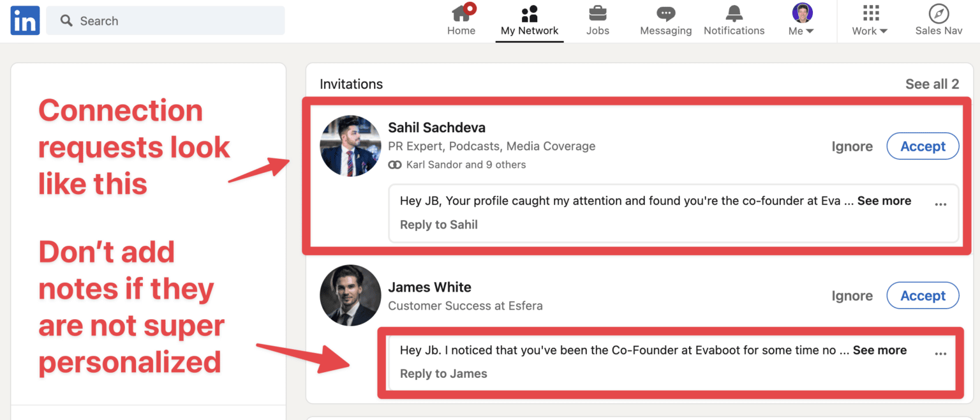
Task: Check notifications with the bell icon
Action: click(x=733, y=13)
